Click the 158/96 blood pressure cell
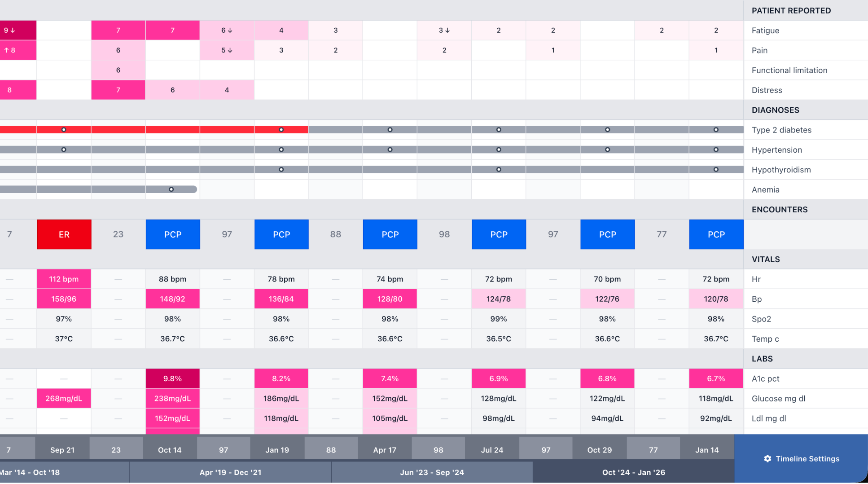This screenshot has width=868, height=484. [64, 299]
